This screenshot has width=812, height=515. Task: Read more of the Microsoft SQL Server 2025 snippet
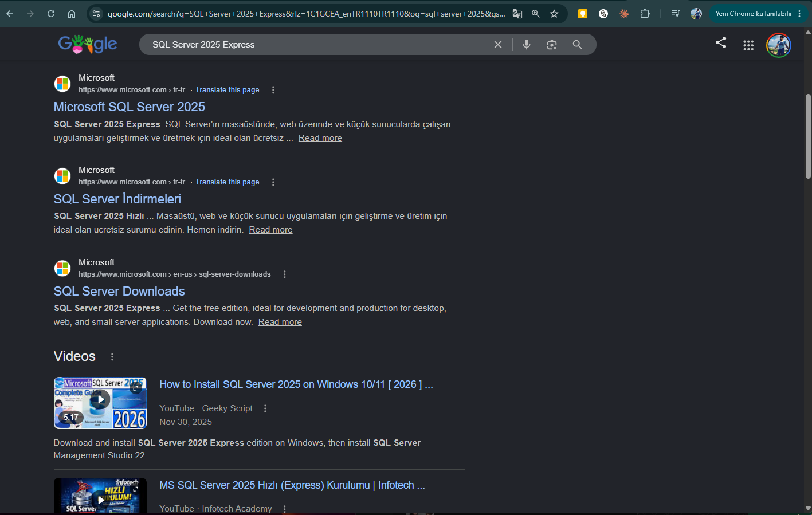(320, 138)
